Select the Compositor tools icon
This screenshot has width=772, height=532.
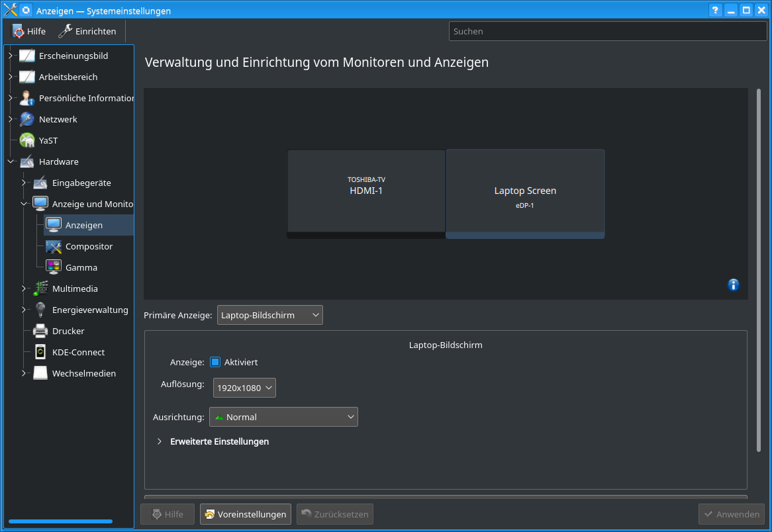tap(54, 246)
